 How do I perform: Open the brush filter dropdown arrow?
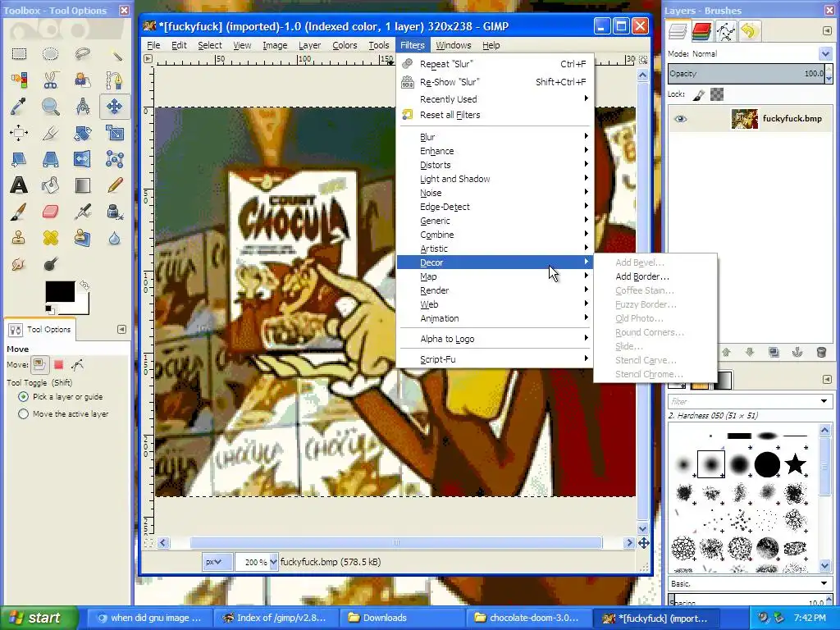[824, 401]
